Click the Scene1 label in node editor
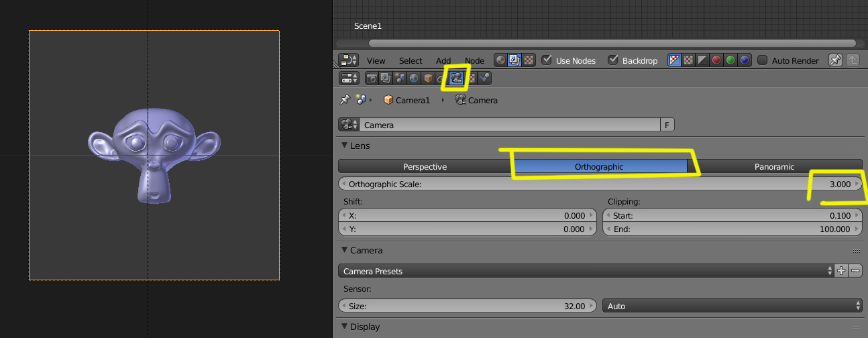This screenshot has width=868, height=338. 368,26
